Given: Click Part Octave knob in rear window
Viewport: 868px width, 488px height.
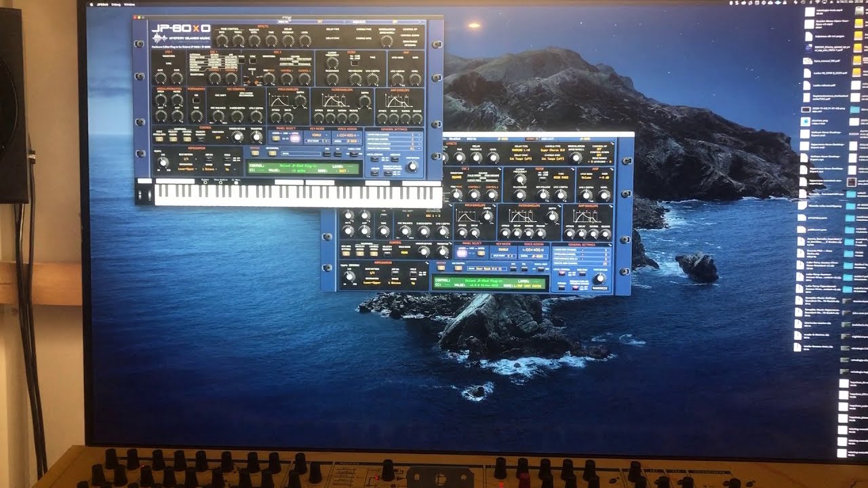Looking at the screenshot, I should [x=600, y=279].
